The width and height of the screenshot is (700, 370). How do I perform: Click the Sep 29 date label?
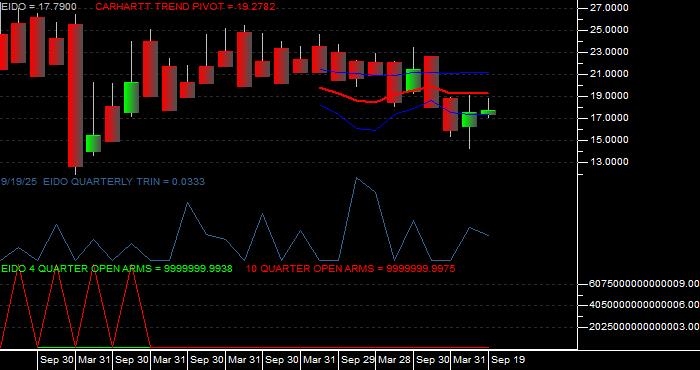[x=358, y=360]
